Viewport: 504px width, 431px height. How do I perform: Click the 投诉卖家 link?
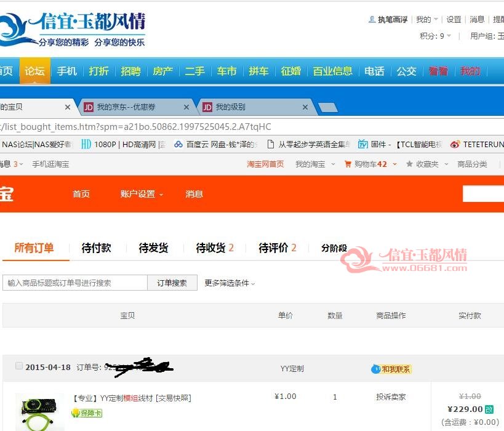391,397
